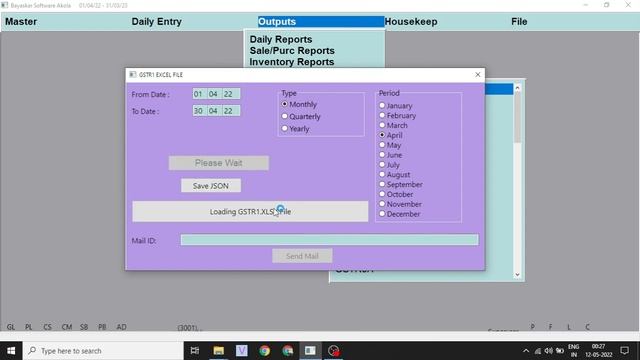Launch the first Chrome icon in taskbar
The width and height of the screenshot is (640, 360).
(264, 351)
